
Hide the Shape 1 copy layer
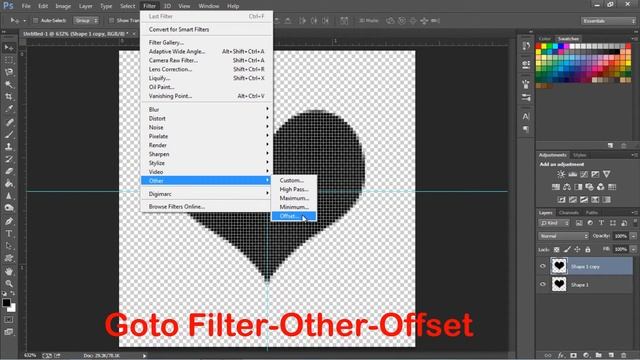[543, 266]
